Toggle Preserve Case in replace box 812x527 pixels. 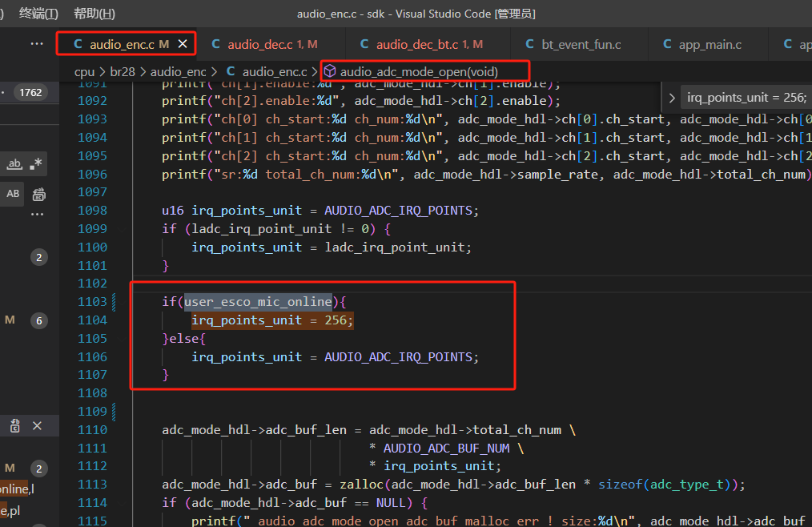coord(13,194)
